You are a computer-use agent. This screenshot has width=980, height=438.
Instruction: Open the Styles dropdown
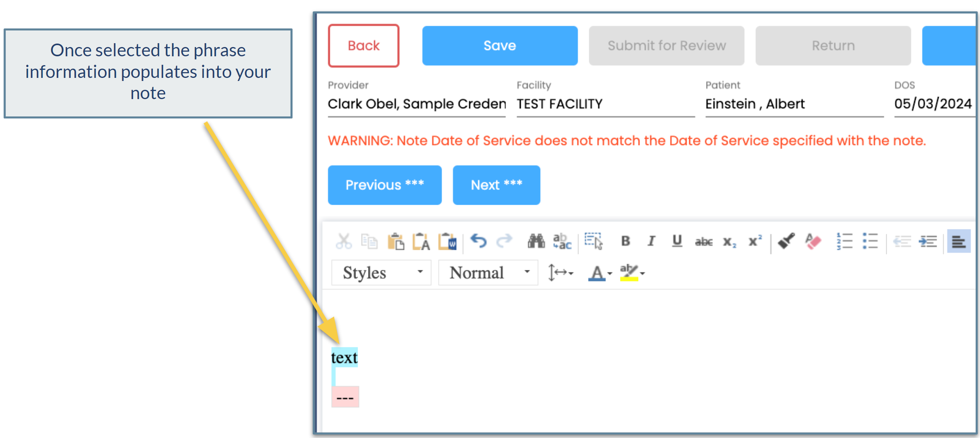[x=381, y=272]
